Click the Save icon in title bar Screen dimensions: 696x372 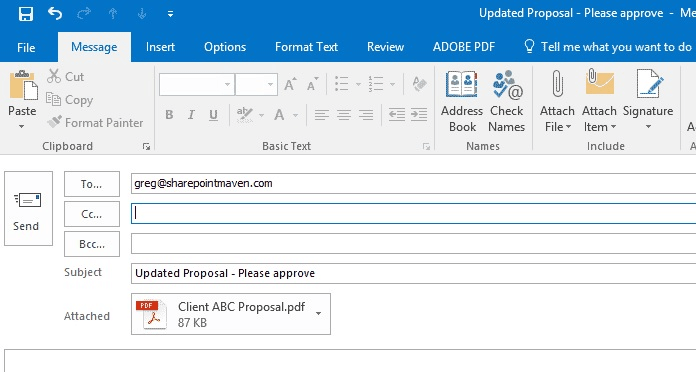pyautogui.click(x=26, y=14)
